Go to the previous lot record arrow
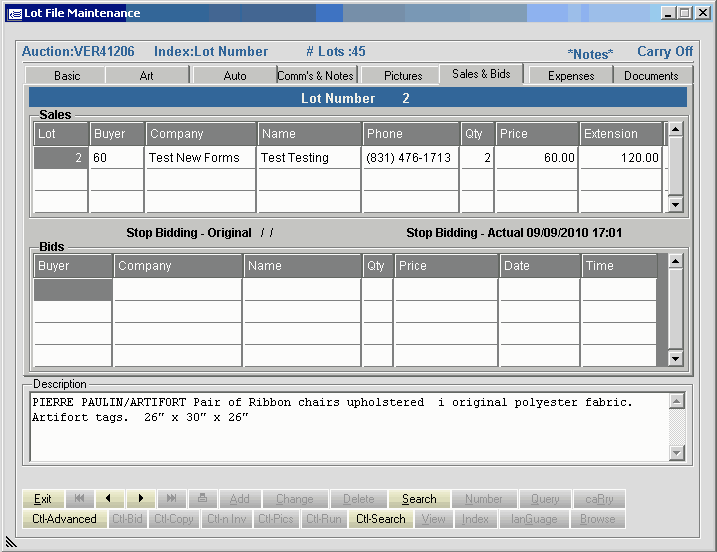717x552 pixels. point(108,499)
